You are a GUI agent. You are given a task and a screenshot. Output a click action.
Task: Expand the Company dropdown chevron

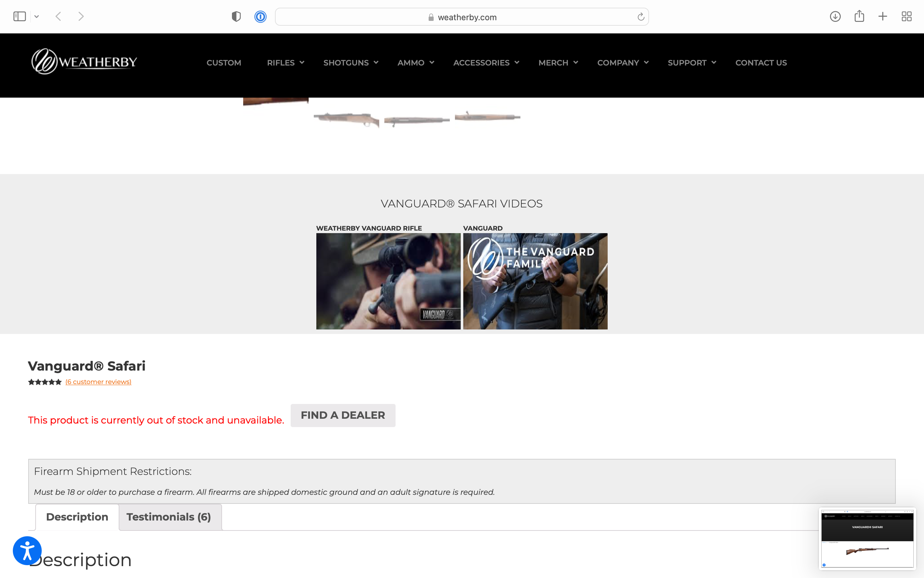tap(646, 62)
